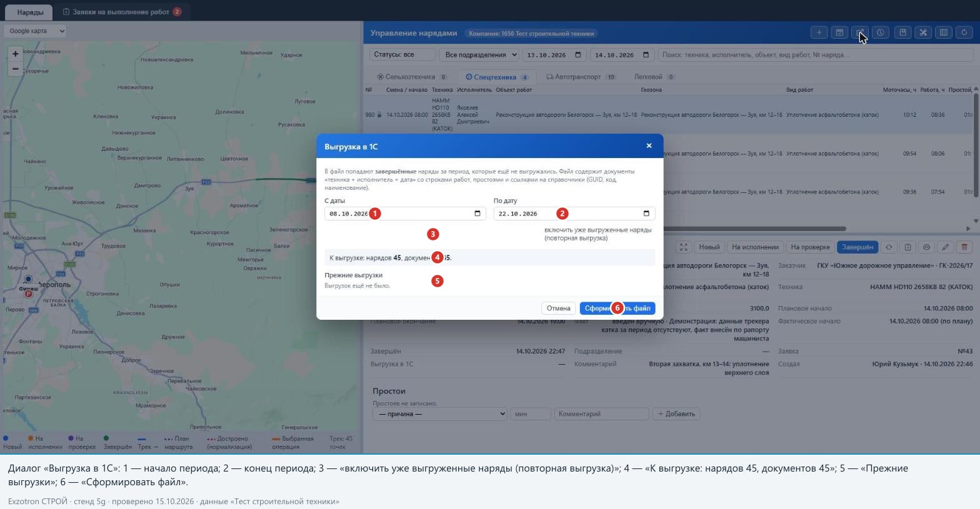The height and width of the screenshot is (509, 980).
Task: Open calendar picker in По дату field
Action: tap(646, 214)
